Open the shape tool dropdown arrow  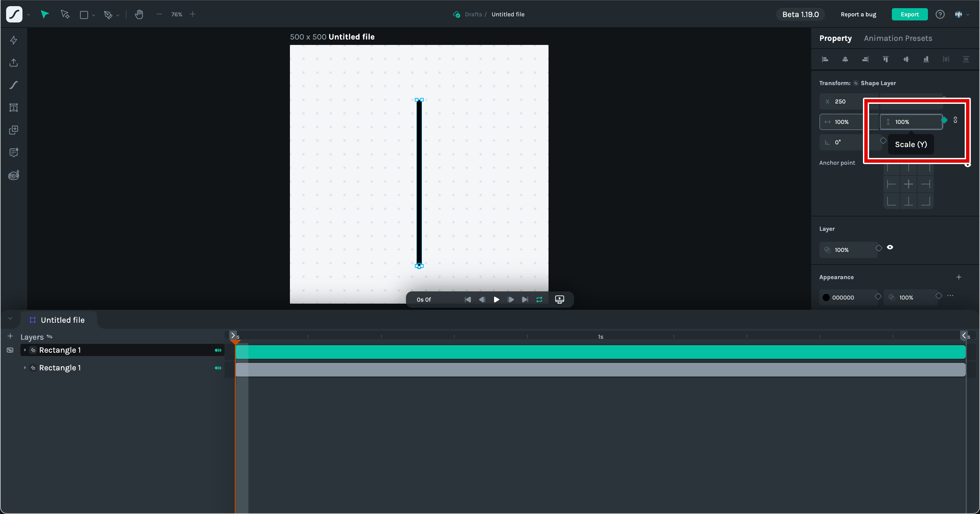pos(94,15)
